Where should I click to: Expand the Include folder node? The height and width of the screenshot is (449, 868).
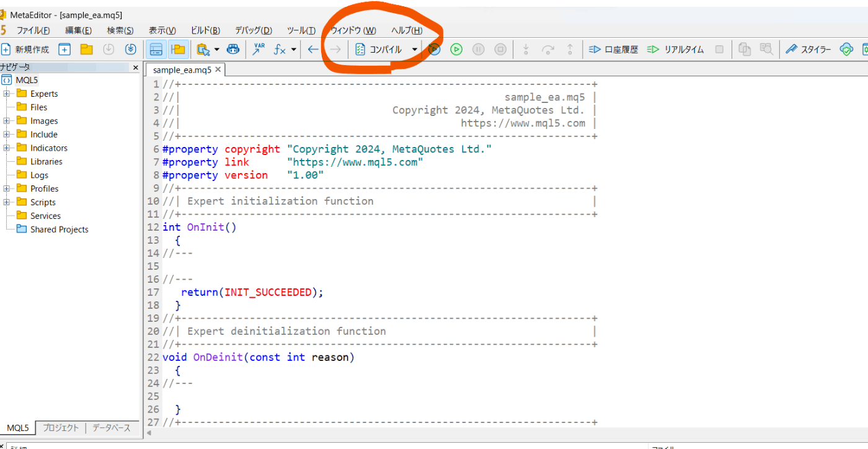click(6, 135)
